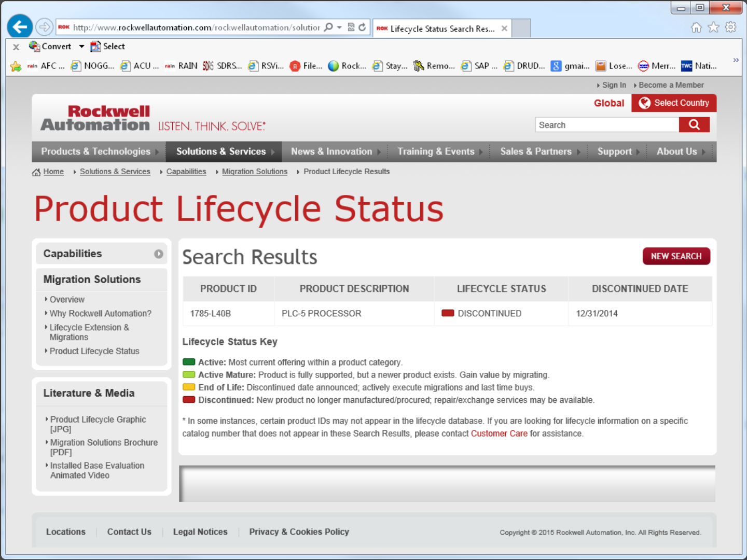Click the address bar URL field
This screenshot has width=747, height=560.
[x=196, y=27]
